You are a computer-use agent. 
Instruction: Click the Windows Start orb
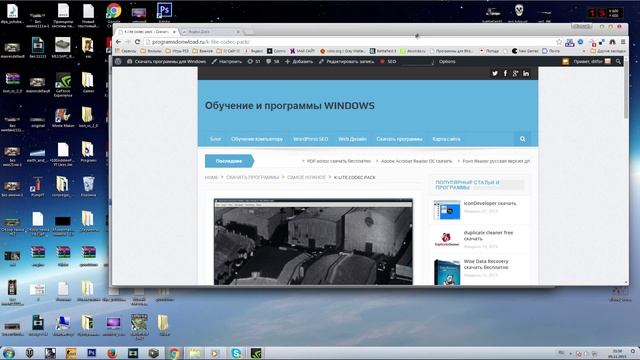click(9, 353)
